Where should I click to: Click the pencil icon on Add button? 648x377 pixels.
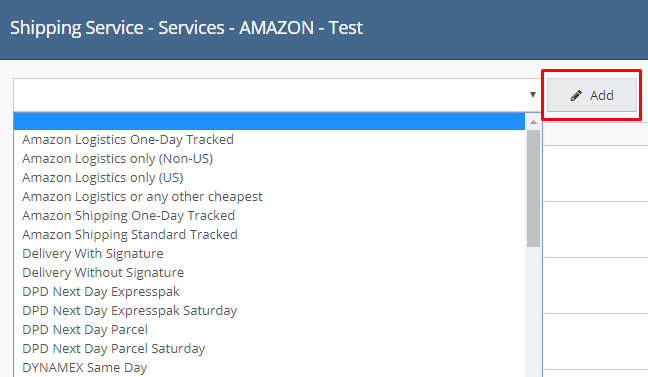point(576,95)
